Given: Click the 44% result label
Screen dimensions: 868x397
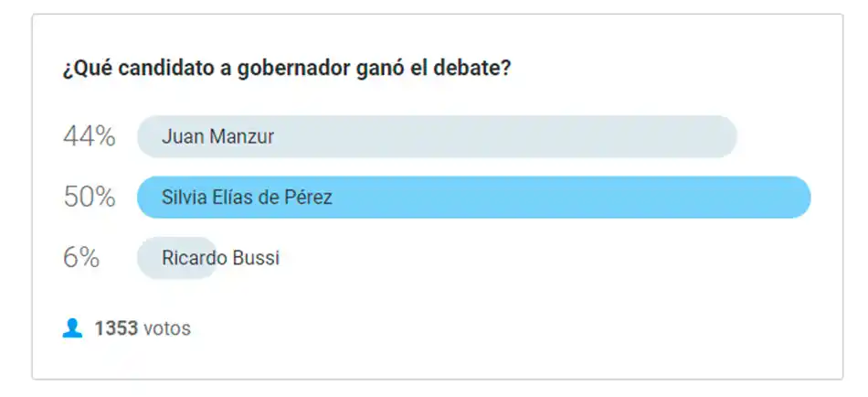Looking at the screenshot, I should click(89, 137).
